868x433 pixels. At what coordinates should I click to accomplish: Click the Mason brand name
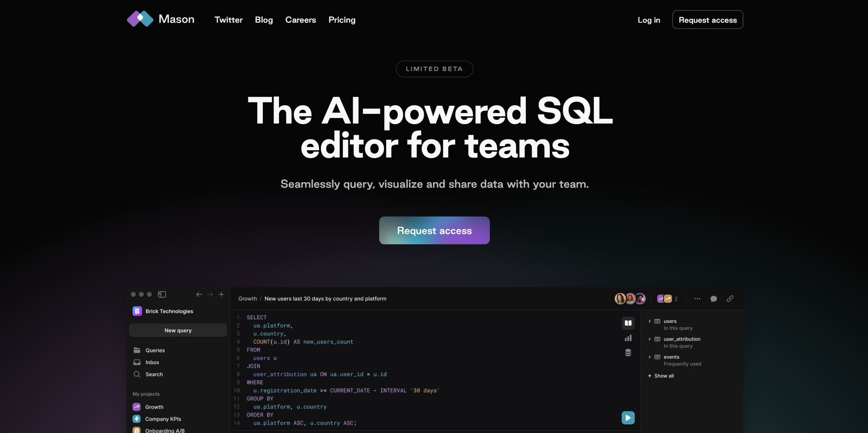click(177, 19)
